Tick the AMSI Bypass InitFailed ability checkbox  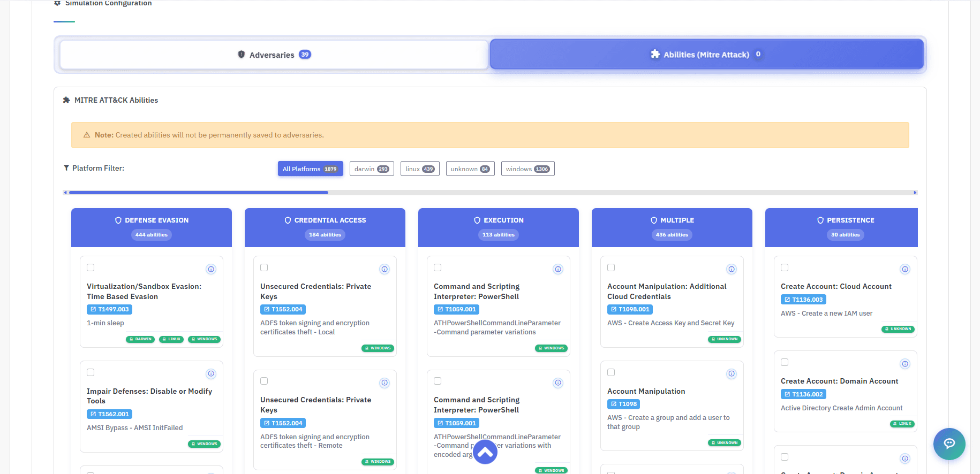point(91,372)
